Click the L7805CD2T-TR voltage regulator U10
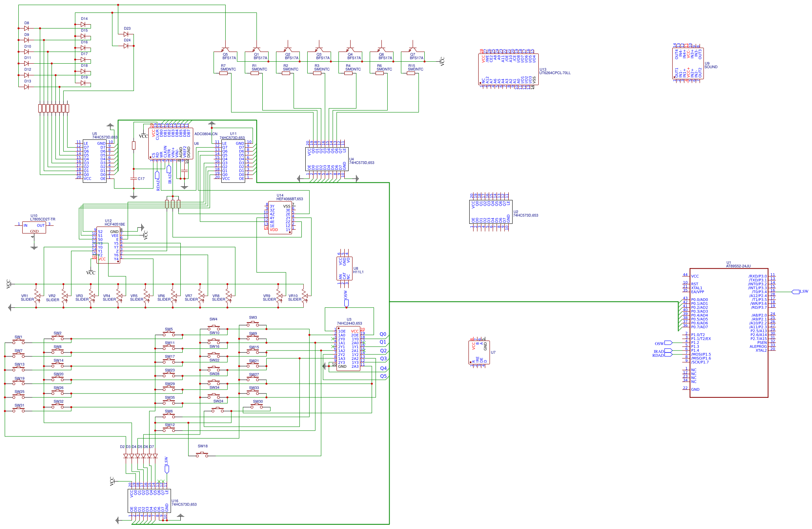This screenshot has width=812, height=529. click(35, 227)
